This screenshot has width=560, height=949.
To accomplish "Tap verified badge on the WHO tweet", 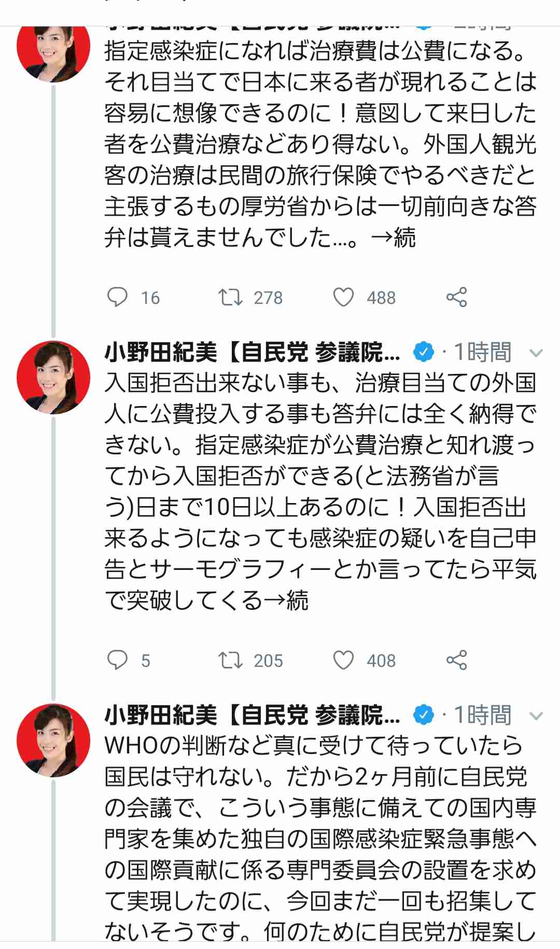I will coord(424,716).
